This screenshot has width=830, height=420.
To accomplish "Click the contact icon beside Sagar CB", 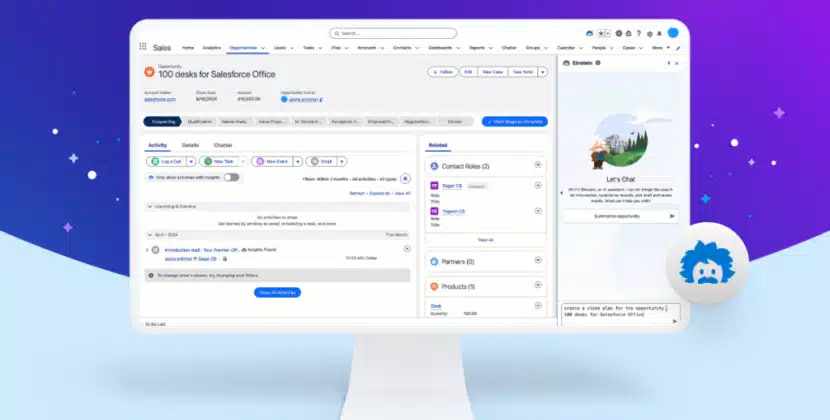I will [x=434, y=186].
